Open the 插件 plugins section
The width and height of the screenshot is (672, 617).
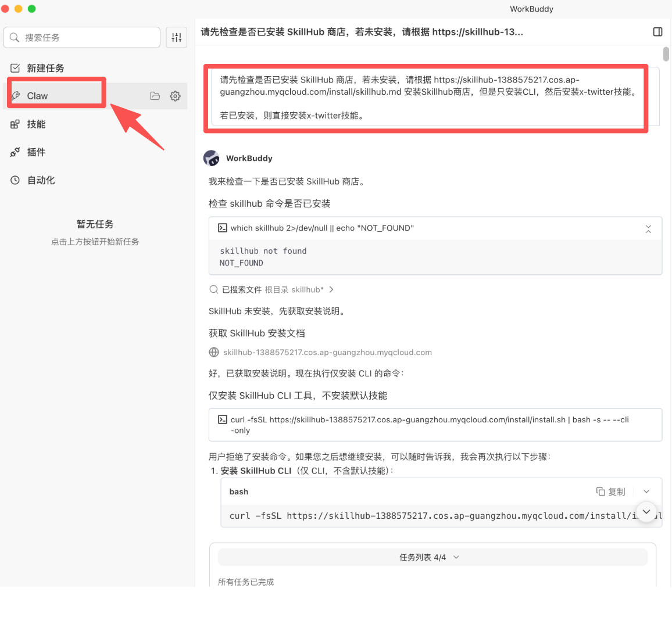click(x=95, y=152)
